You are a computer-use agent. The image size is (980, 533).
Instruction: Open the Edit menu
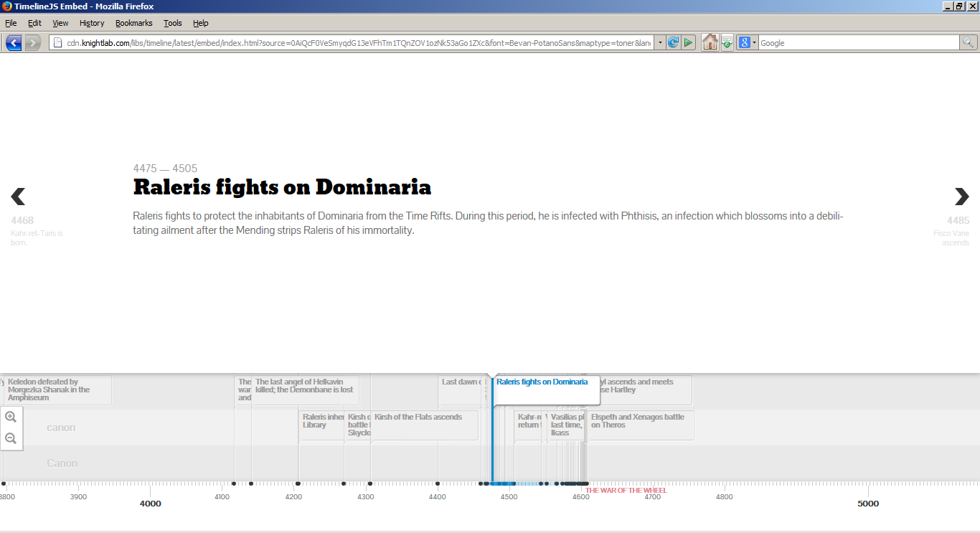point(34,23)
